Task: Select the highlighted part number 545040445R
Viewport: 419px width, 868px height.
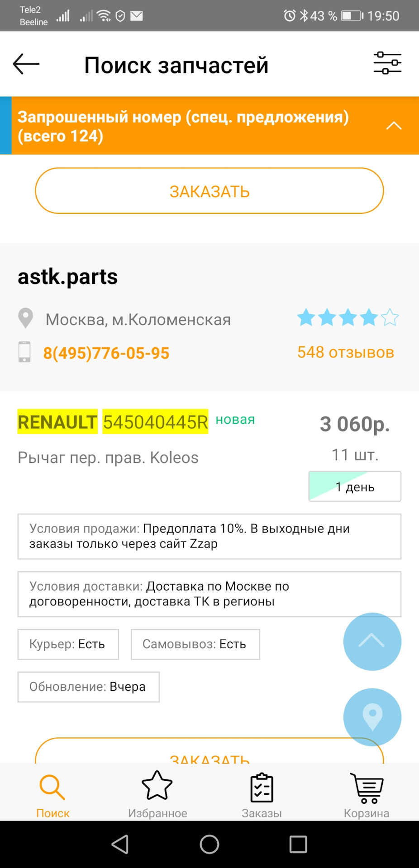Action: coord(155,422)
